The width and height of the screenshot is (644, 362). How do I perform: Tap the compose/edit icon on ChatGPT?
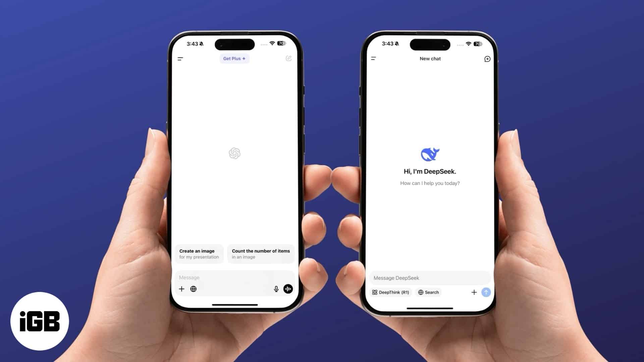[x=288, y=58]
